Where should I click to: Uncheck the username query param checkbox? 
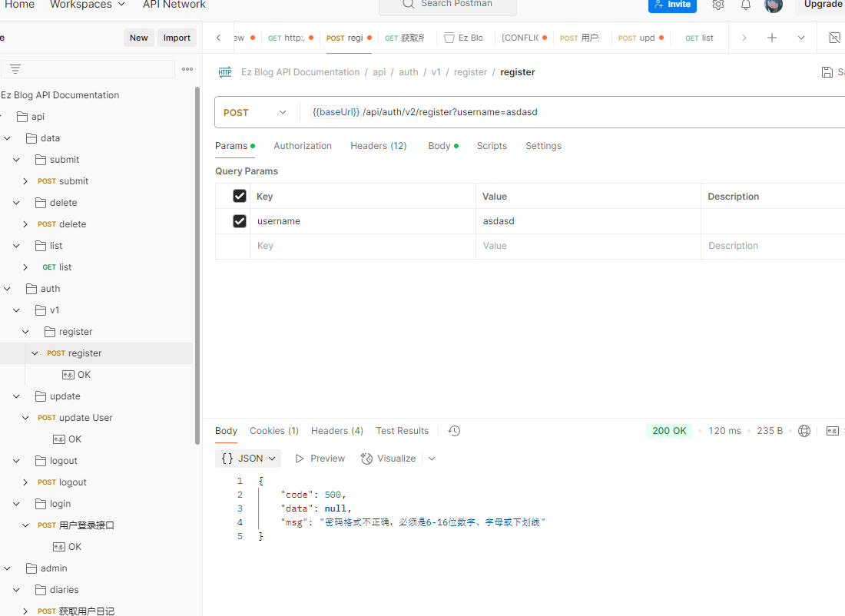[240, 221]
